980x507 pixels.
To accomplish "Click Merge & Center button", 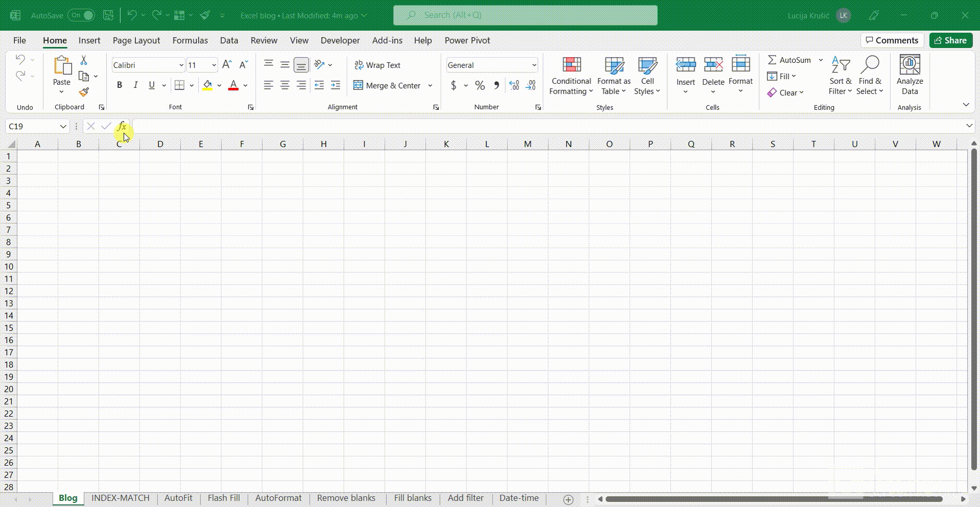I will tap(387, 85).
